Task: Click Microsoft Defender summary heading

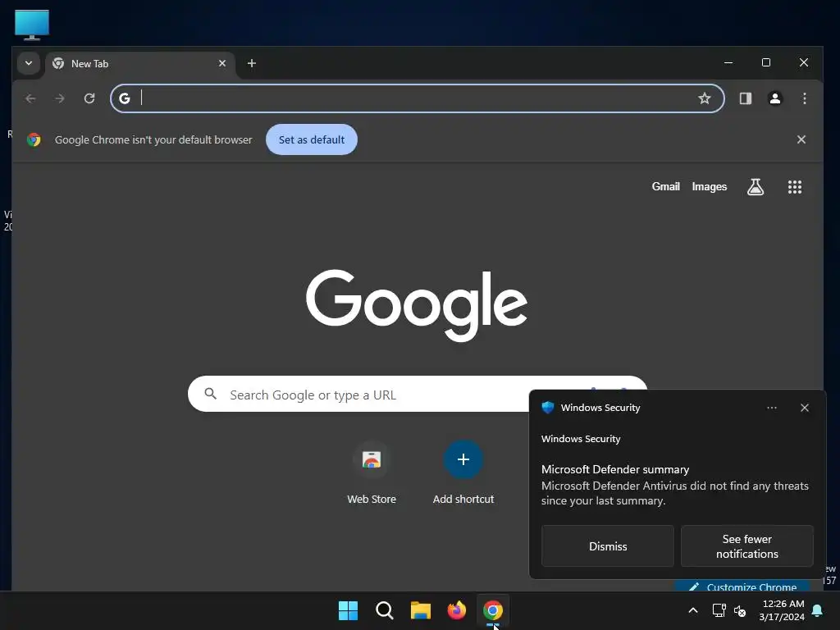Action: [615, 469]
